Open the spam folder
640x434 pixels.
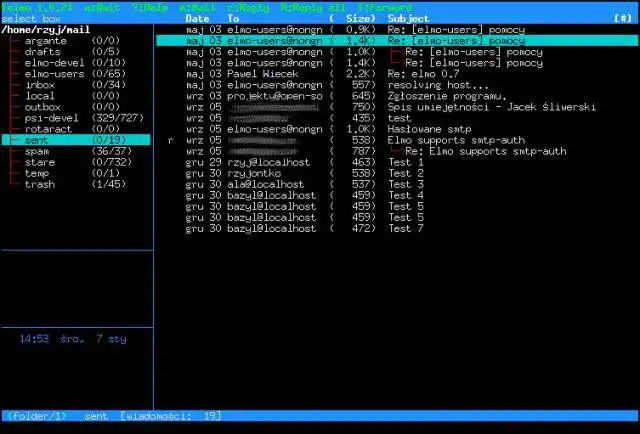pos(78,151)
